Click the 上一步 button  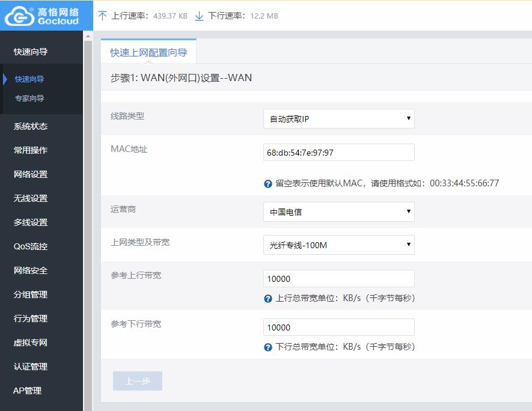[x=138, y=381]
